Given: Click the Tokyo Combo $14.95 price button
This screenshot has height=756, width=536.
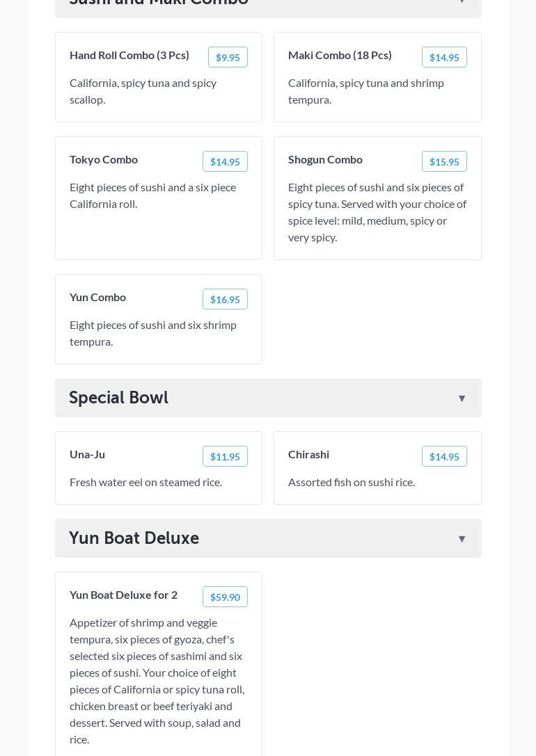Looking at the screenshot, I should click(x=225, y=161).
